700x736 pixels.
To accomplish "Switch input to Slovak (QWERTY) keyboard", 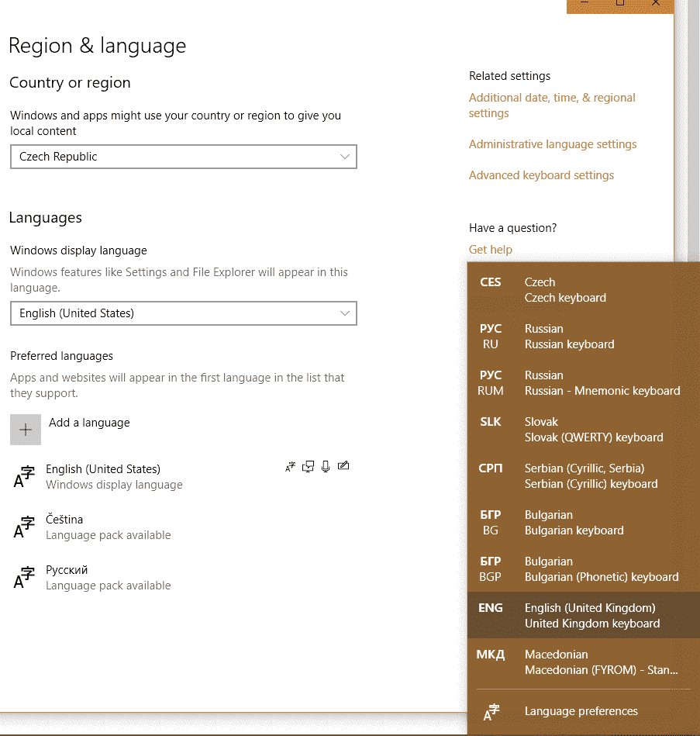I will pyautogui.click(x=584, y=429).
